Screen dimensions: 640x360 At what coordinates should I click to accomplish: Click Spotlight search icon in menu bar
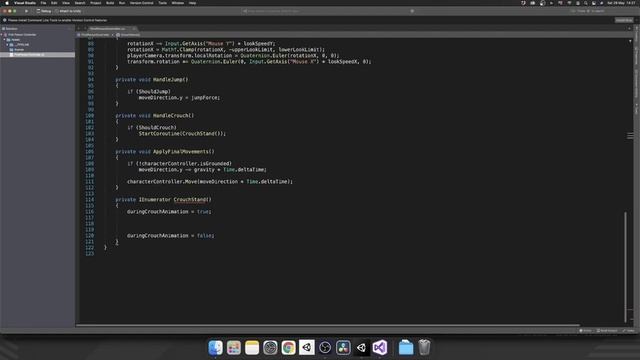586,3
